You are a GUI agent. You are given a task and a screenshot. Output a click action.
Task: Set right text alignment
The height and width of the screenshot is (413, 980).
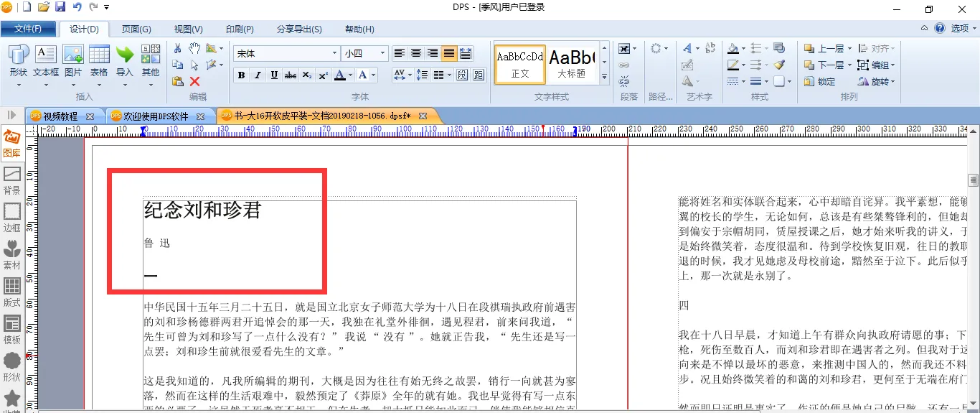[433, 53]
